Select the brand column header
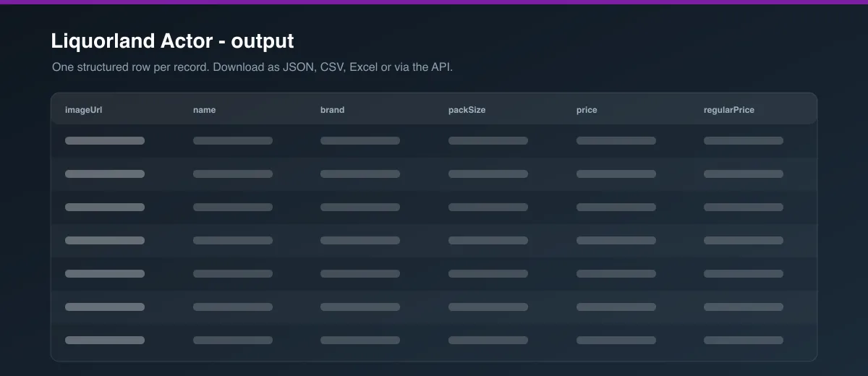This screenshot has height=376, width=868. [333, 110]
